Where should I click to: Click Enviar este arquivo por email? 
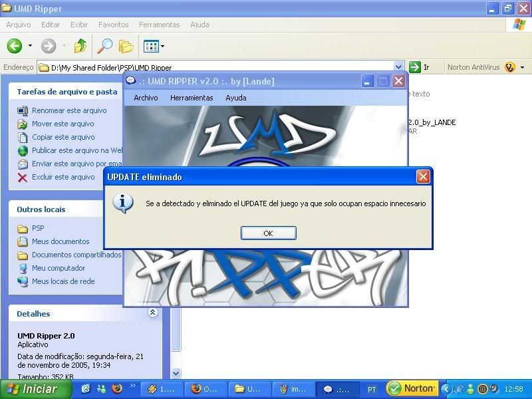click(x=77, y=164)
